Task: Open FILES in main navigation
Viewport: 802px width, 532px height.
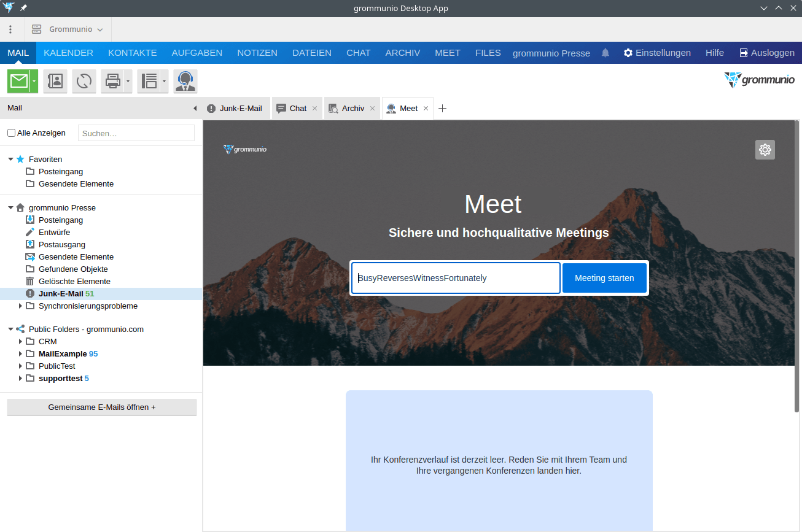Action: point(488,53)
